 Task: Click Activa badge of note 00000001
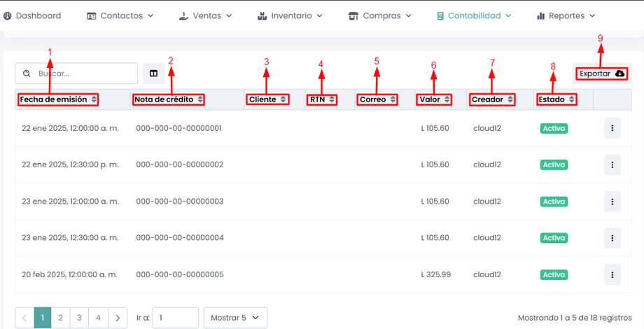click(x=554, y=129)
